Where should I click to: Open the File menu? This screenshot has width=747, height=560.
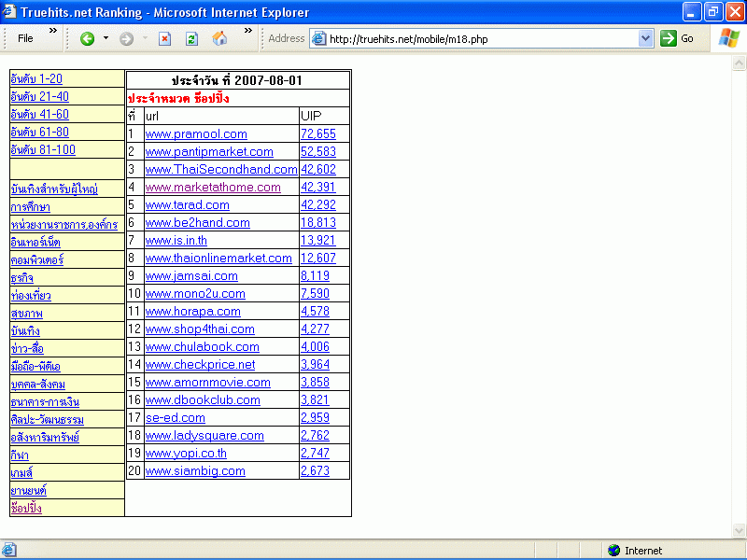coord(25,38)
